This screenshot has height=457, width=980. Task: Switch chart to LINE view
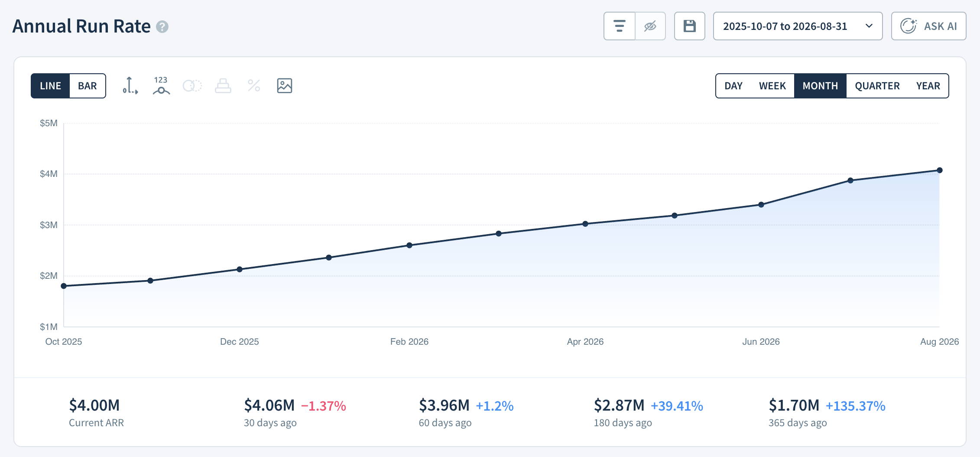pos(50,86)
